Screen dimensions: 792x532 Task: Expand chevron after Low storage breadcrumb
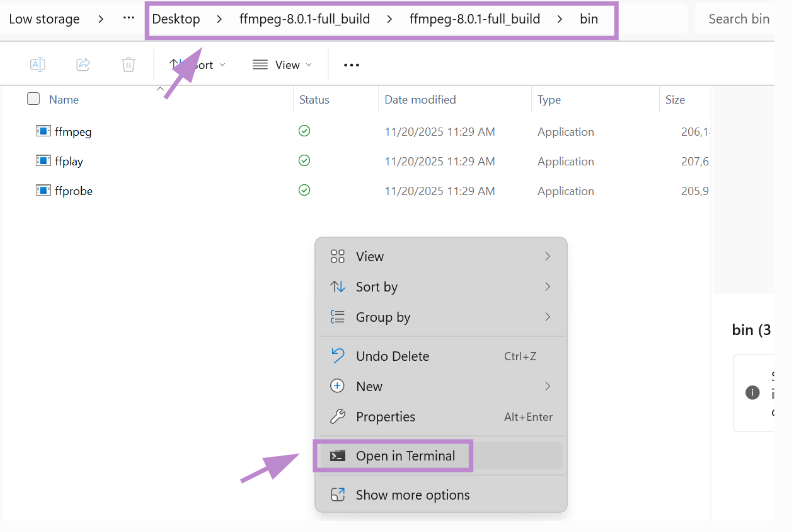click(101, 19)
